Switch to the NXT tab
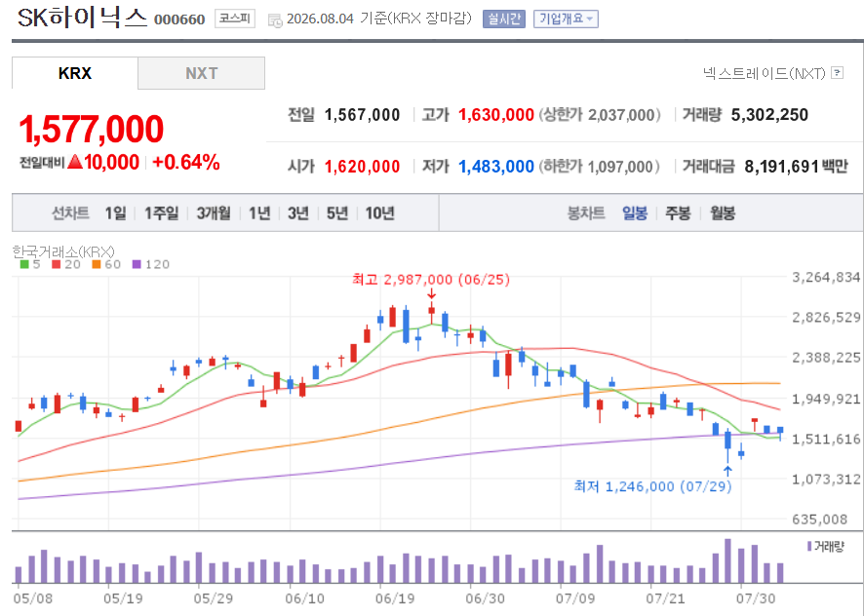 coord(201,73)
